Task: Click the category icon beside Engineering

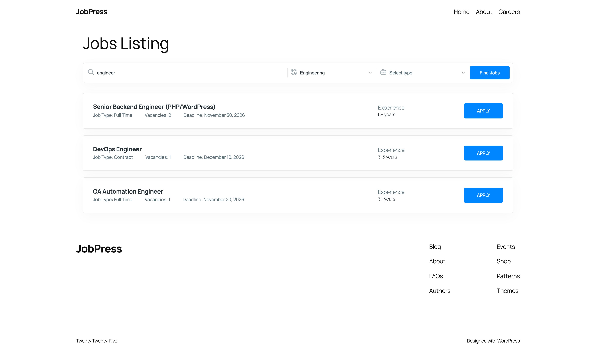Action: click(294, 72)
